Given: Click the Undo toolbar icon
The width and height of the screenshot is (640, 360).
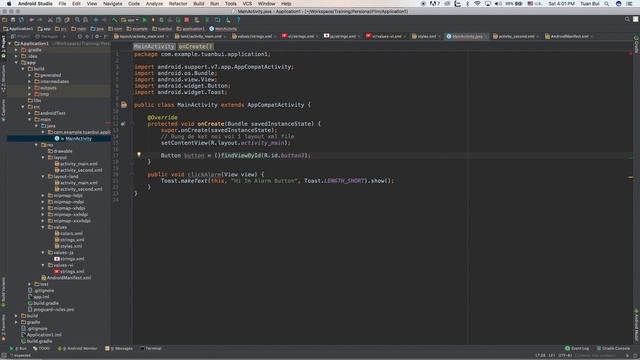Looking at the screenshot, I should coord(31,20).
